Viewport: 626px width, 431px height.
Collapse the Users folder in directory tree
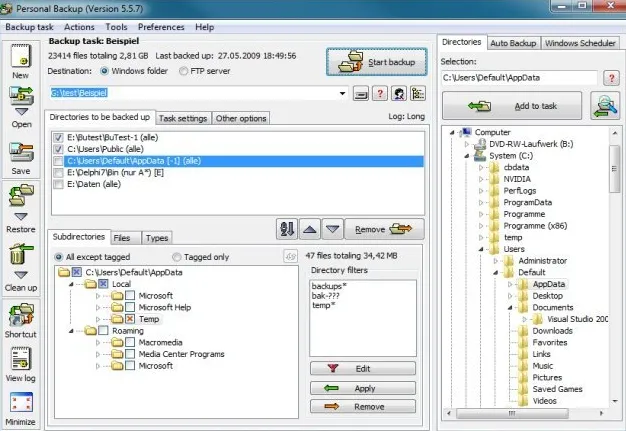481,249
